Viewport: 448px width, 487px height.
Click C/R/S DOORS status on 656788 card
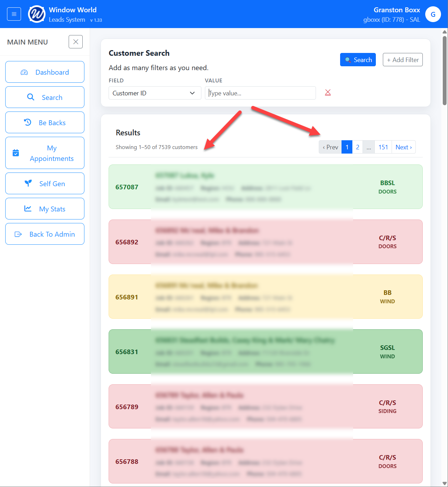[387, 461]
